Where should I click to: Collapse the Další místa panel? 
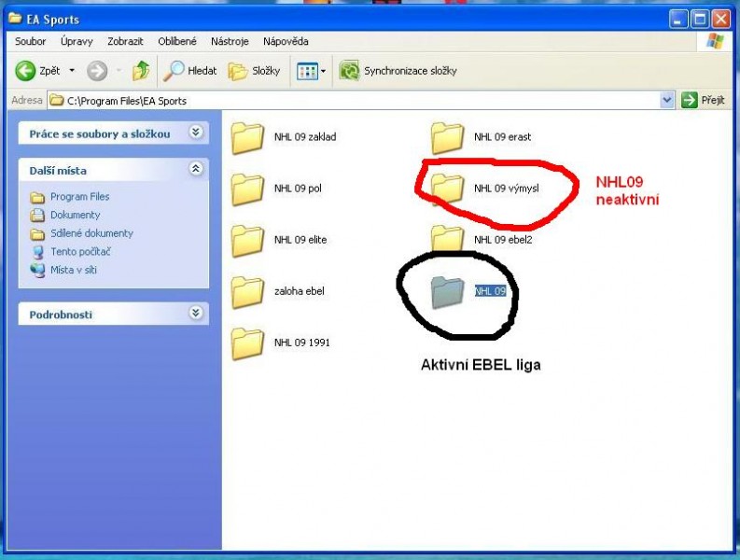196,169
